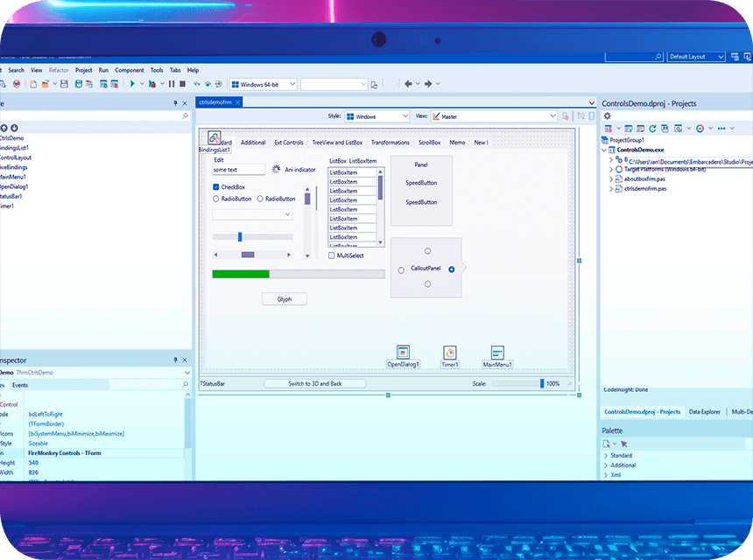
Task: Select the checked right CalloutPanel radio
Action: pyautogui.click(x=452, y=269)
